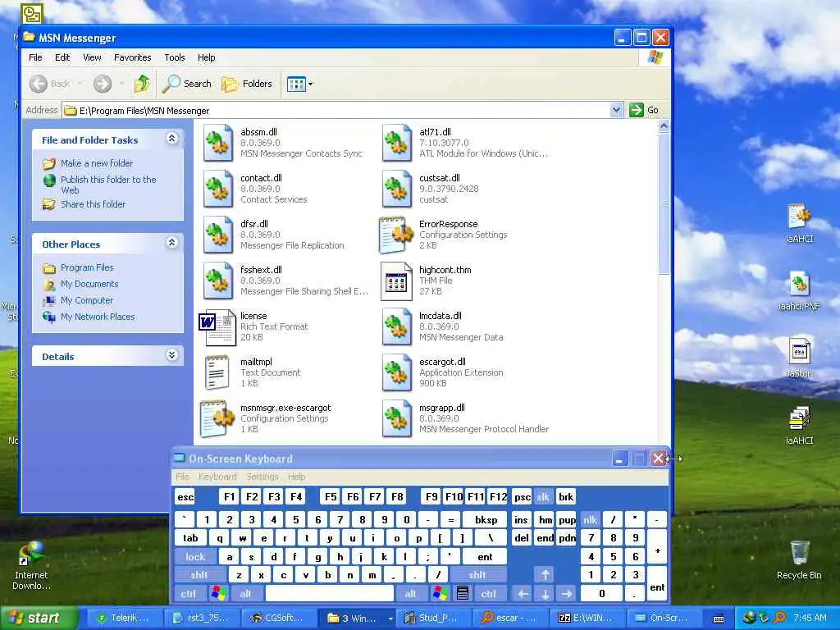The height and width of the screenshot is (630, 840).
Task: Select the ErrorResponse settings file icon
Action: 396,235
